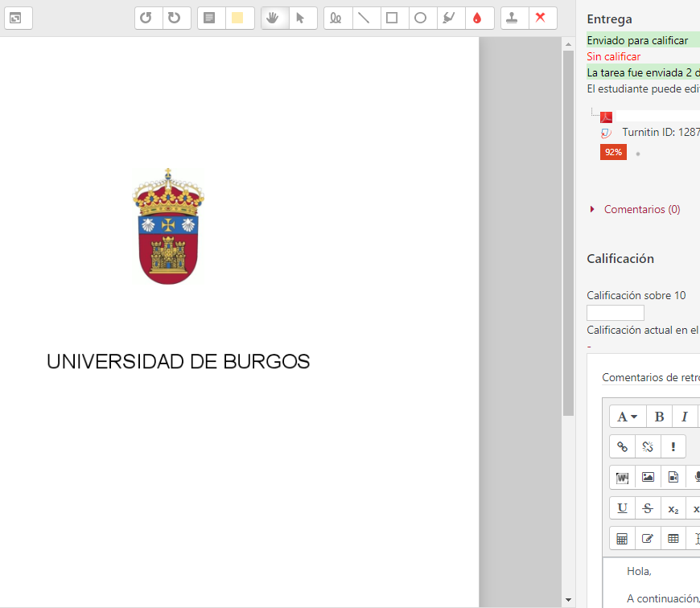
Task: Toggle strikethrough formatting in editor
Action: 648,508
